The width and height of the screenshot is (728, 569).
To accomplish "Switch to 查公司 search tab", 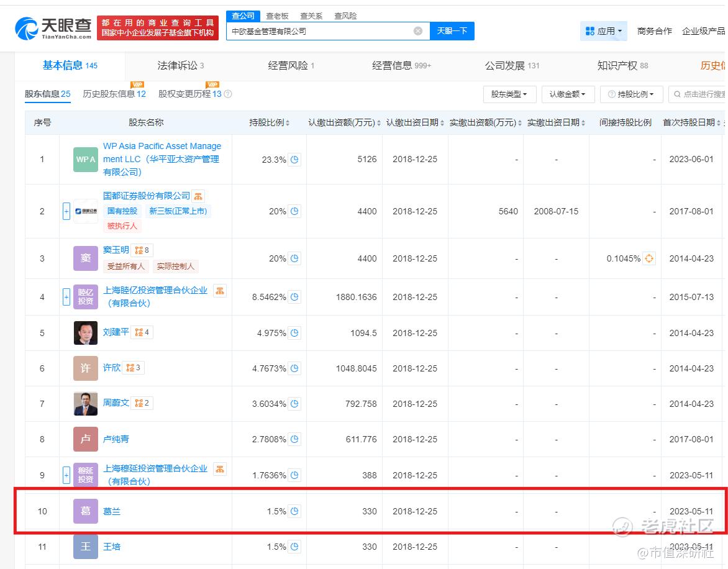I will point(243,16).
